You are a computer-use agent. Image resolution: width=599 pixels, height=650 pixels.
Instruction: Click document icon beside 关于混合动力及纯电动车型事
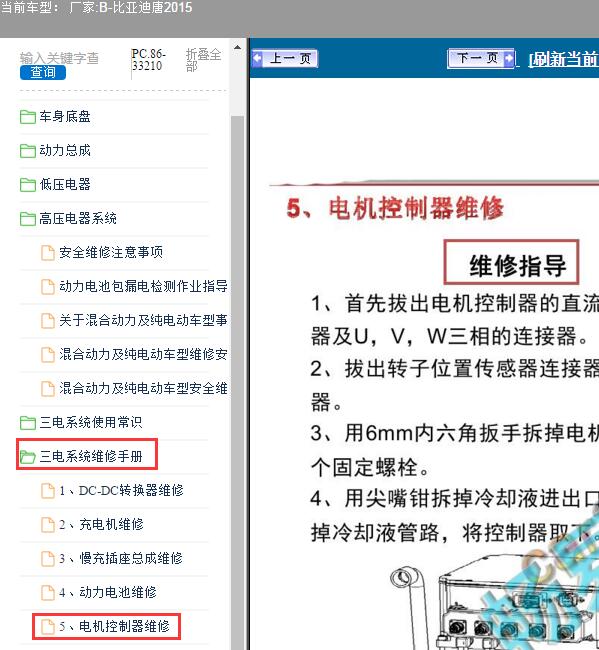point(48,321)
